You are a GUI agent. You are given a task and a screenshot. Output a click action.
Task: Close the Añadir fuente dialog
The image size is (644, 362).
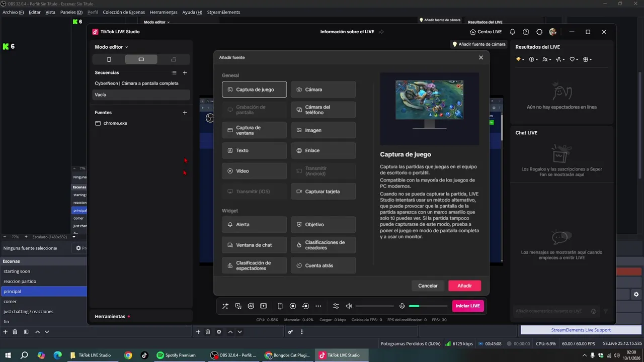(481, 57)
